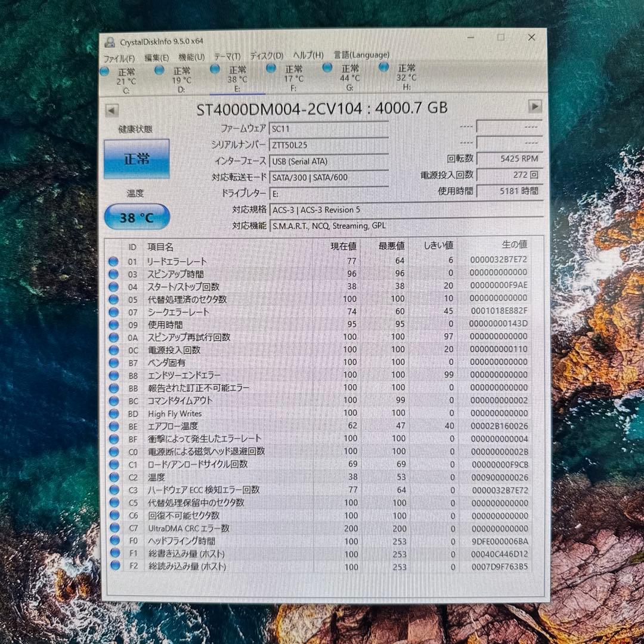Click the S.M.A.R.T., NCQ features field
Viewport: 644px width, 644px height.
pyautogui.click(x=406, y=226)
